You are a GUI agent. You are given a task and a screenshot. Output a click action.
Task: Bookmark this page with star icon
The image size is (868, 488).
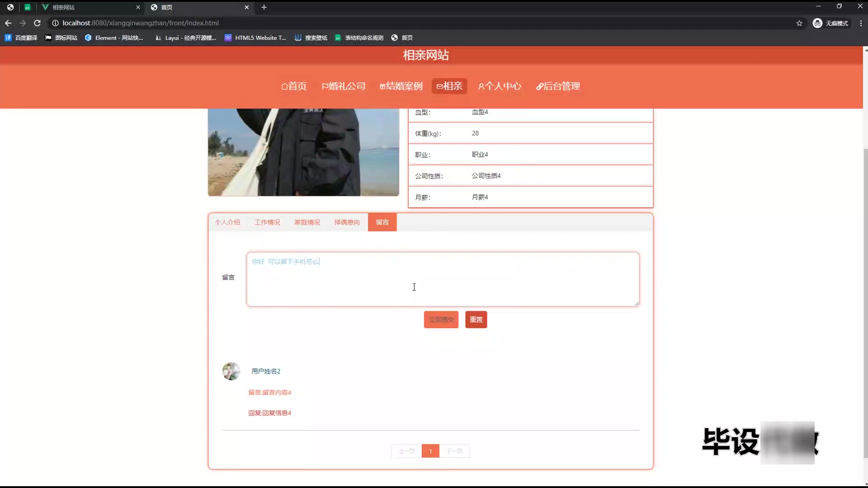click(x=799, y=23)
